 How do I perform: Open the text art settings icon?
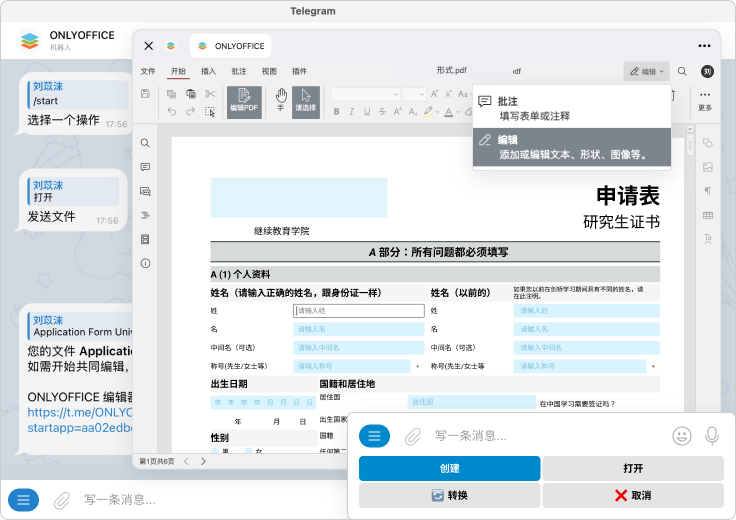coord(708,239)
